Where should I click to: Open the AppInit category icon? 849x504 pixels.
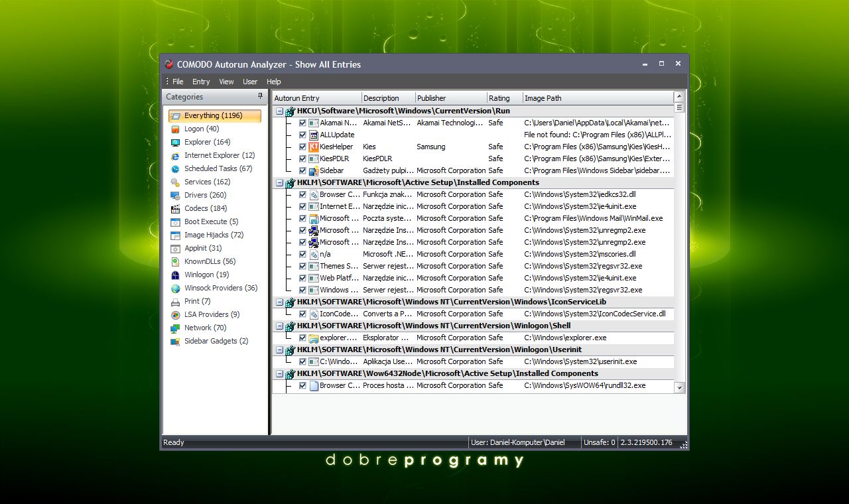coord(175,249)
